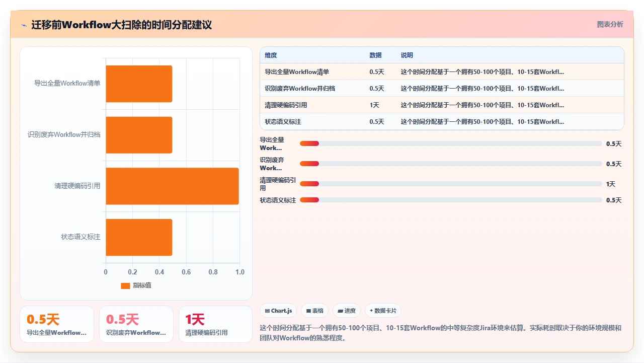Select table cell 识别废弃Workflow并归档
Image resolution: width=644 pixels, height=363 pixels.
(300, 89)
